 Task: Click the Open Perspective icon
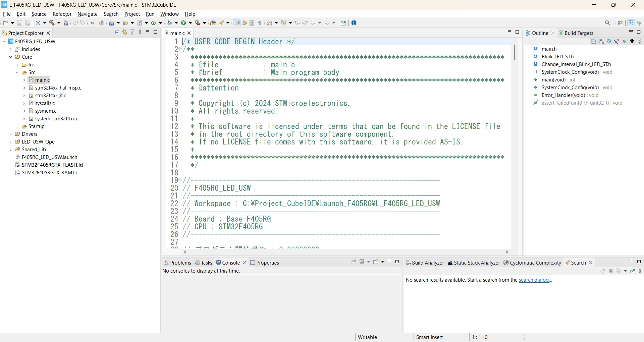point(621,23)
